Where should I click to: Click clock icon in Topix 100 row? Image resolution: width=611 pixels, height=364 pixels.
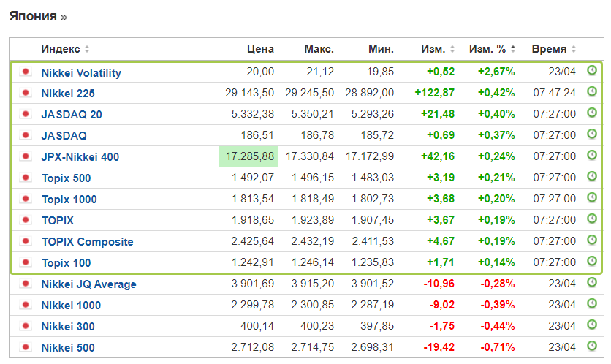[591, 261]
